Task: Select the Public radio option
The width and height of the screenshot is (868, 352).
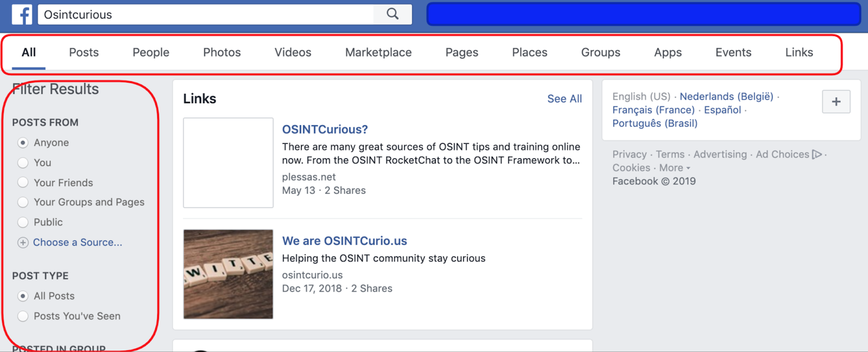Action: click(23, 222)
